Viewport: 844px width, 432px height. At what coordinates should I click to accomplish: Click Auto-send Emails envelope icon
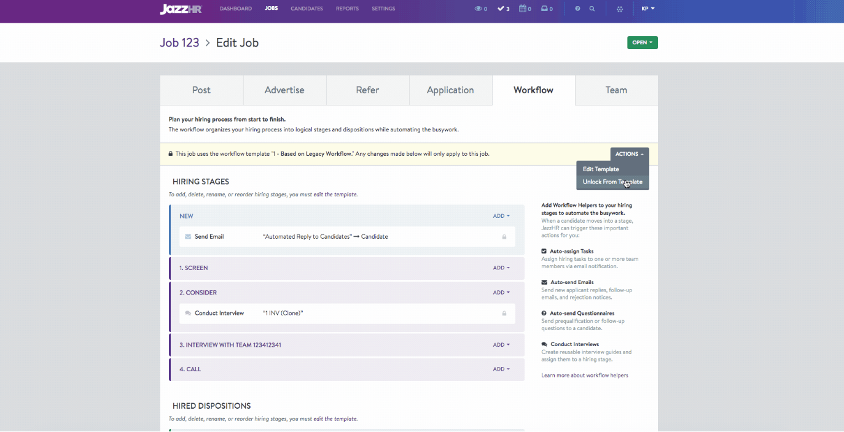pos(544,282)
